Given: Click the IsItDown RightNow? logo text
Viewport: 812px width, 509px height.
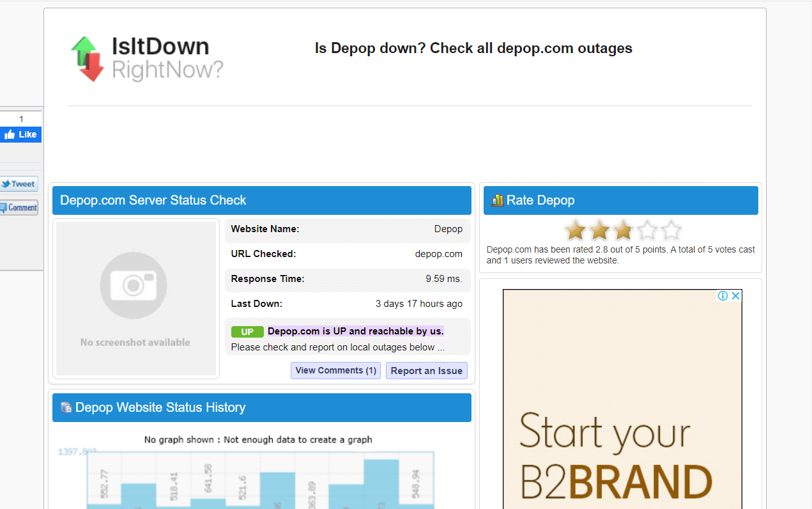Looking at the screenshot, I should pos(166,58).
